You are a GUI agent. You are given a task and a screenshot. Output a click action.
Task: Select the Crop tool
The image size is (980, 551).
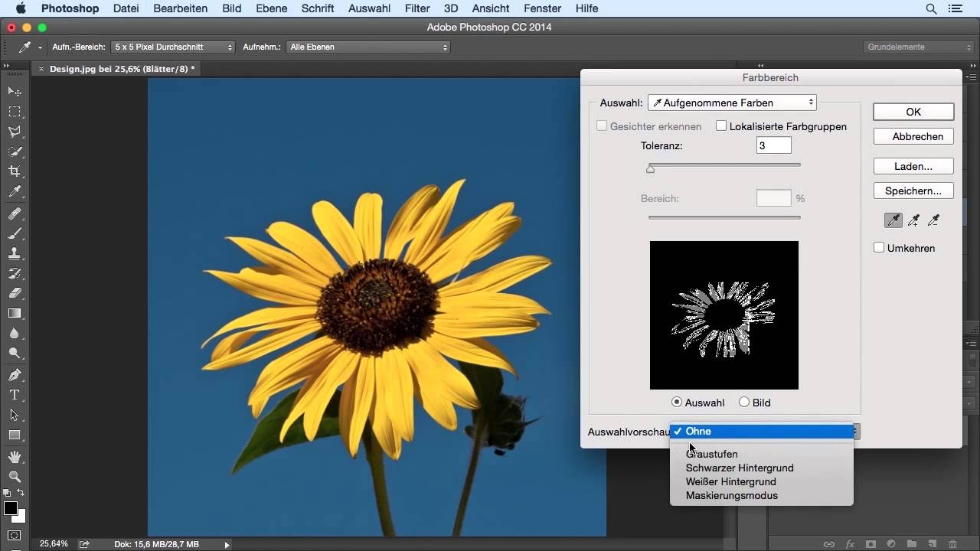[x=14, y=171]
